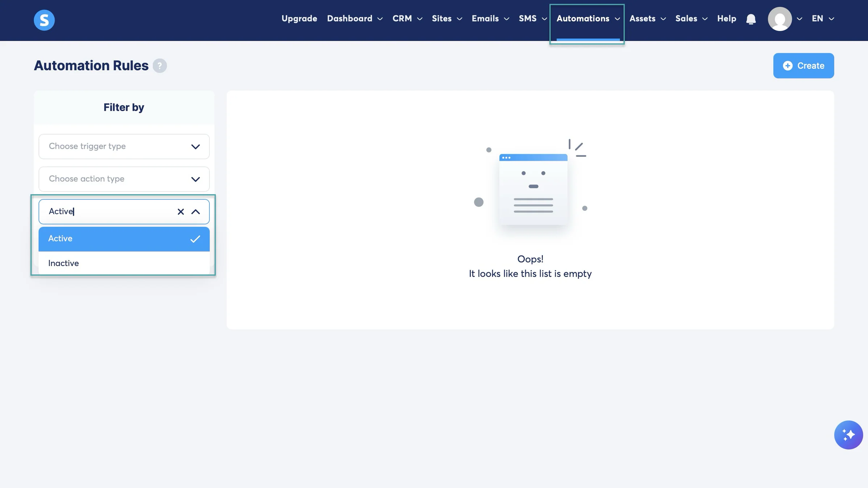Select the Active option

click(124, 239)
